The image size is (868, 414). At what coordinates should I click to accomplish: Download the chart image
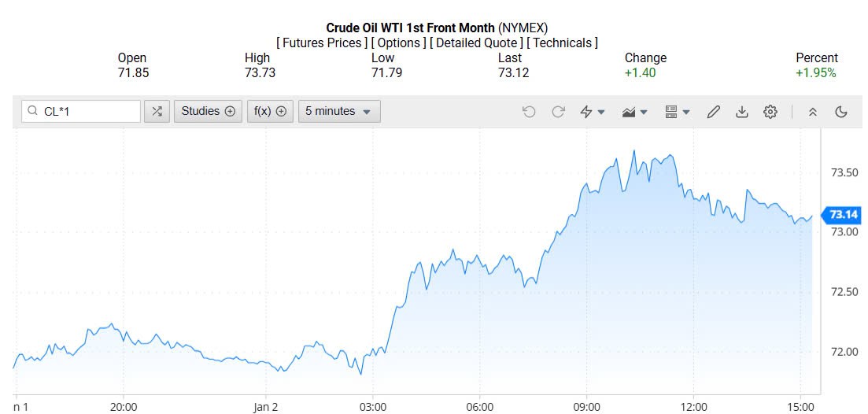[x=741, y=112]
